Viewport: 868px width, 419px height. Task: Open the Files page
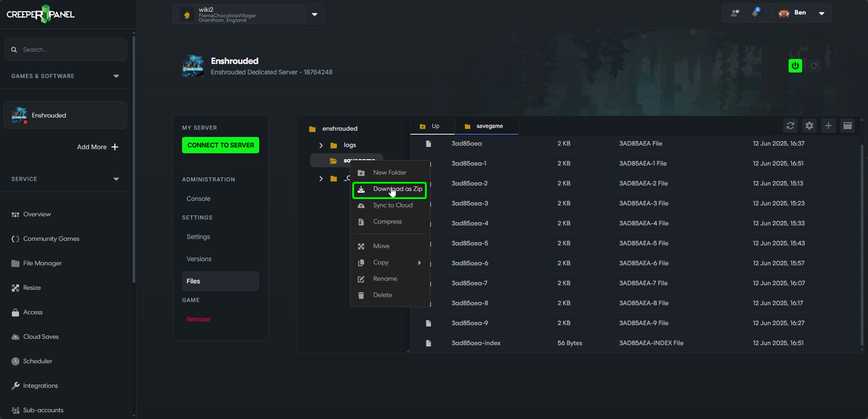pyautogui.click(x=221, y=281)
